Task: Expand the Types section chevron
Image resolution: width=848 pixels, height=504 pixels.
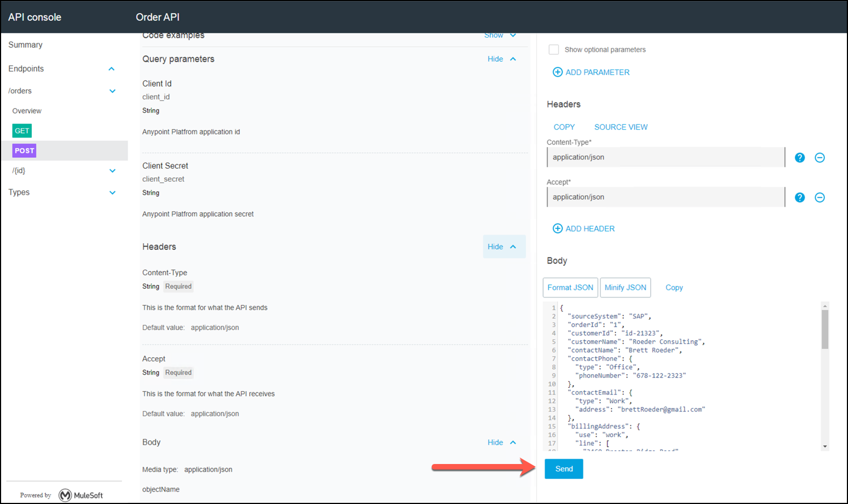Action: point(112,193)
